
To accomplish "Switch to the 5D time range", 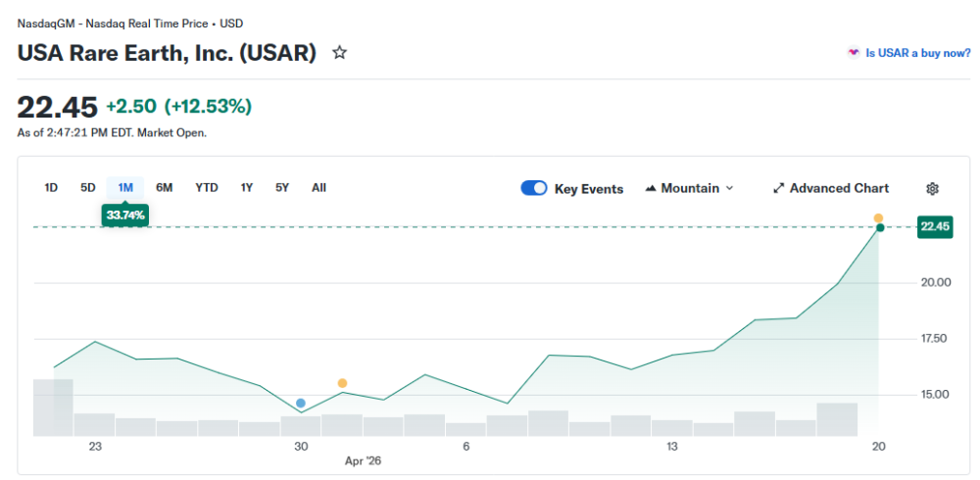I will (88, 187).
